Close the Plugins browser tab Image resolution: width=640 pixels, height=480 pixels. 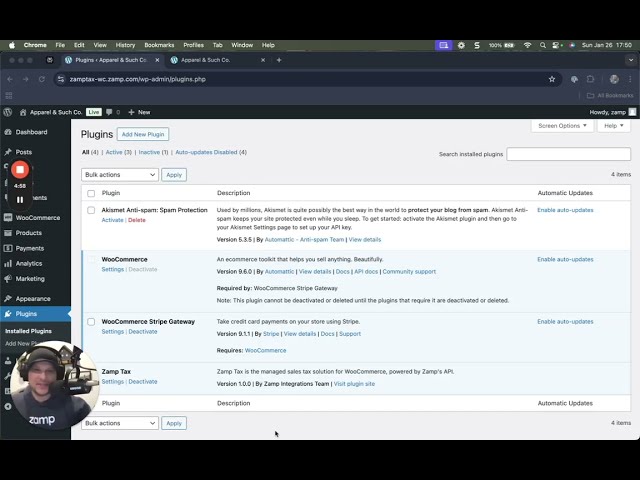click(157, 60)
